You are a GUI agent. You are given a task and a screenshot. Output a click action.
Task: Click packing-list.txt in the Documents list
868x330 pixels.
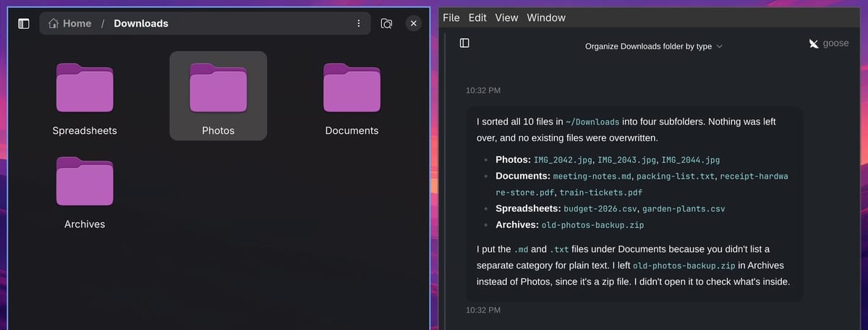coord(676,177)
